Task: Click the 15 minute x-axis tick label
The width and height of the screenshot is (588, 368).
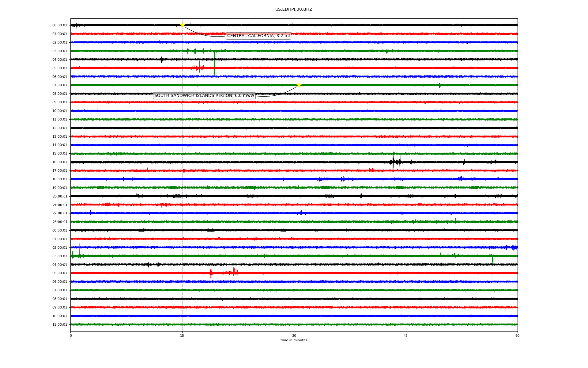Action: pyautogui.click(x=182, y=335)
